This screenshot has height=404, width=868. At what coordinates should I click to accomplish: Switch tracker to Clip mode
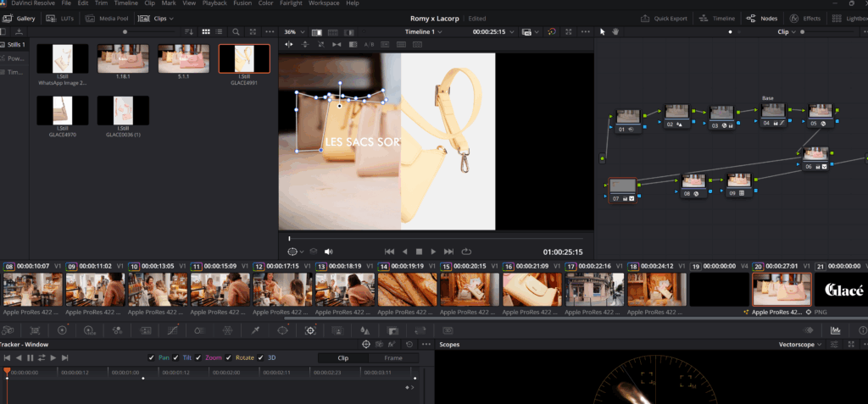coord(343,358)
